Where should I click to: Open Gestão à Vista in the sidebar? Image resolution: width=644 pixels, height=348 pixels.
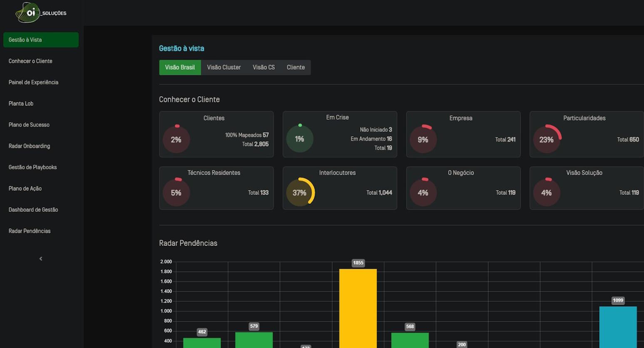click(41, 40)
